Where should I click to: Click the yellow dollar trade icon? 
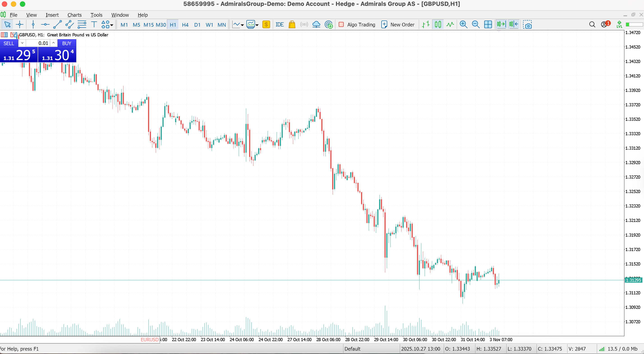coord(266,25)
